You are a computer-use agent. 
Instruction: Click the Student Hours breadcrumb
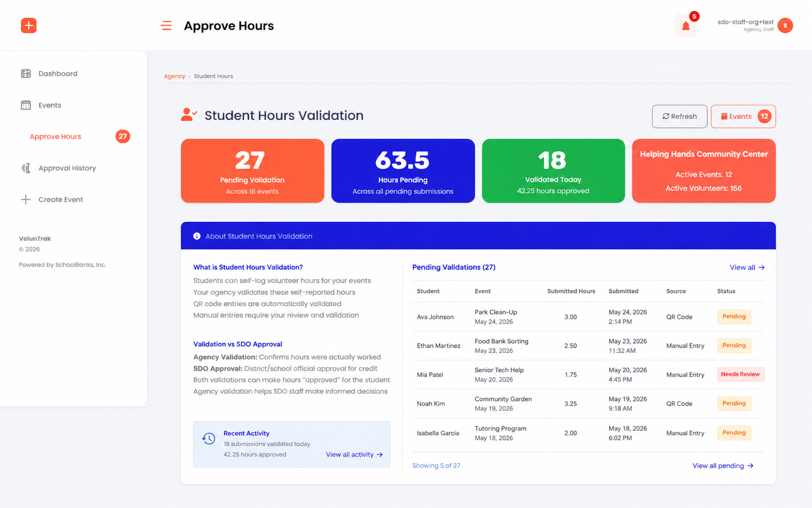[x=213, y=76]
